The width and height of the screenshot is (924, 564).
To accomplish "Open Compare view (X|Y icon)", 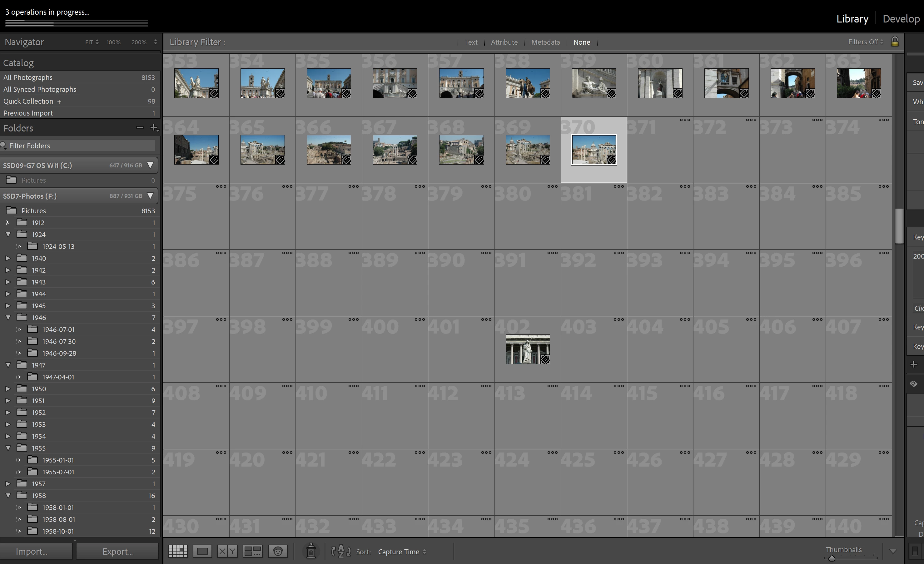I will click(227, 551).
